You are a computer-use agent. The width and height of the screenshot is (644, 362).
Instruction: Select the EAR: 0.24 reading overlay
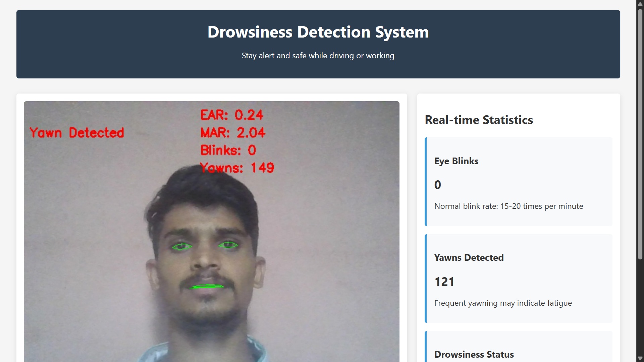[x=231, y=115]
